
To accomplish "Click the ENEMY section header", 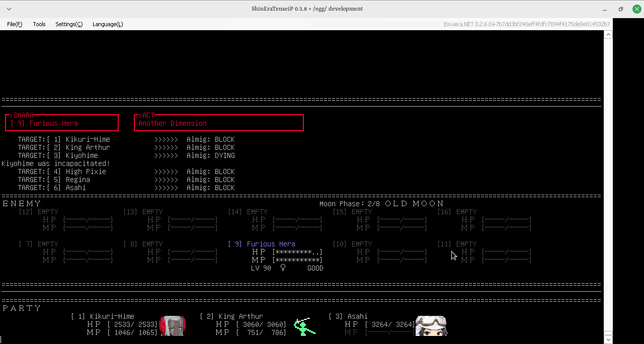I will point(22,204).
